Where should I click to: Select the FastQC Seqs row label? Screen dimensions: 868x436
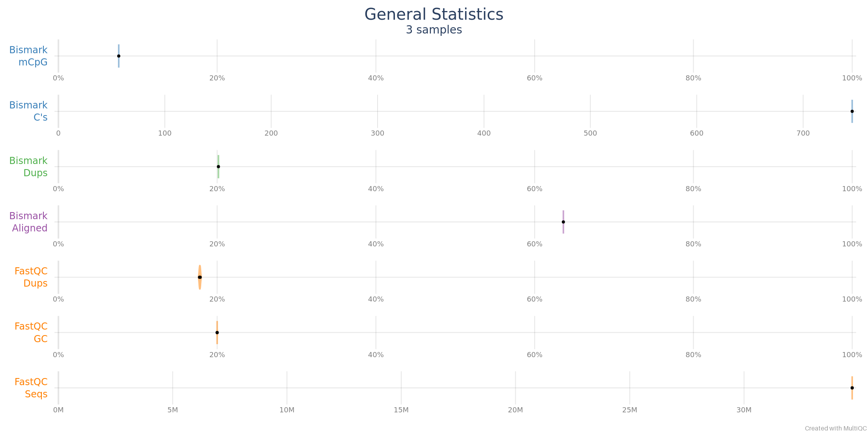pyautogui.click(x=31, y=388)
